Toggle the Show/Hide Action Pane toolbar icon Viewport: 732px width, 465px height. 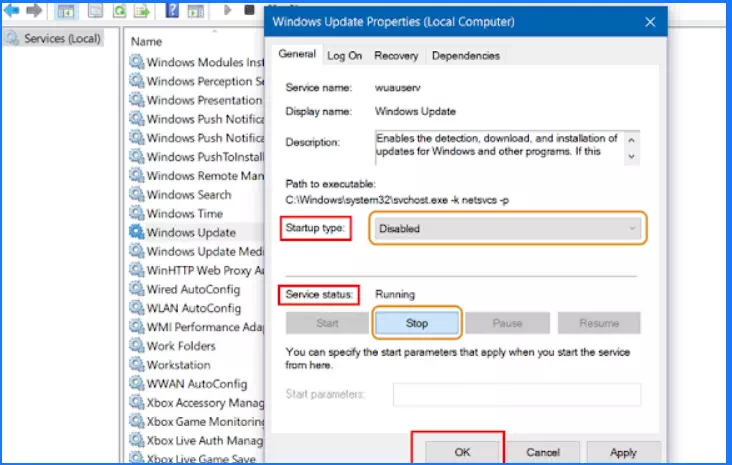click(196, 11)
